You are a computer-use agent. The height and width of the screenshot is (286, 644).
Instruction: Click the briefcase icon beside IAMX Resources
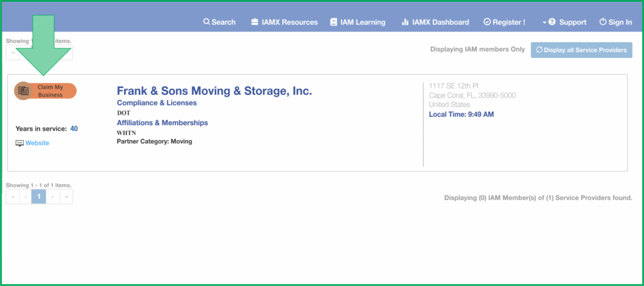255,22
